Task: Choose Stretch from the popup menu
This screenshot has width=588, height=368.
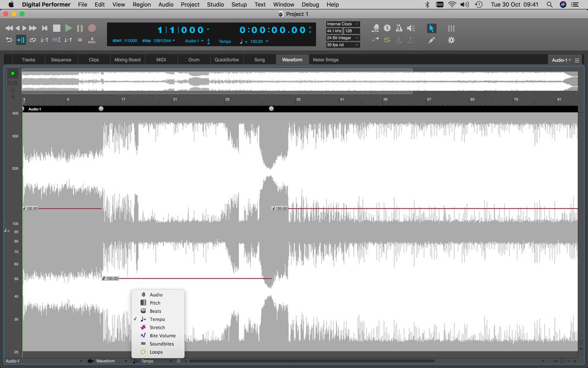Action: (158, 328)
